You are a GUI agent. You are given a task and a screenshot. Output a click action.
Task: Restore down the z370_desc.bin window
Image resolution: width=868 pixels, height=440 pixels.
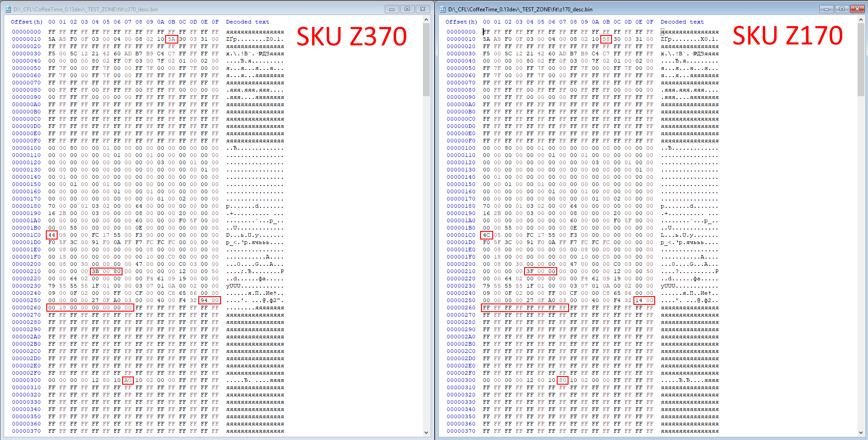[x=407, y=9]
